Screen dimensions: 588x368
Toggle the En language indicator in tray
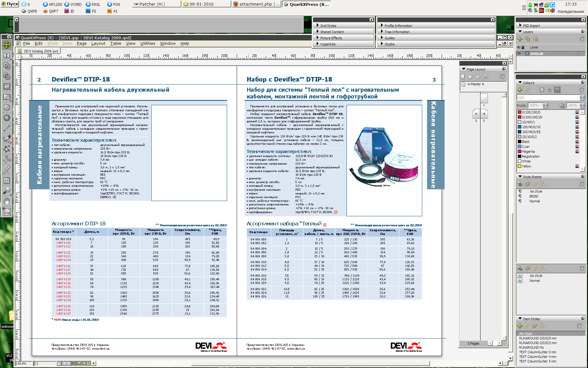tap(541, 11)
